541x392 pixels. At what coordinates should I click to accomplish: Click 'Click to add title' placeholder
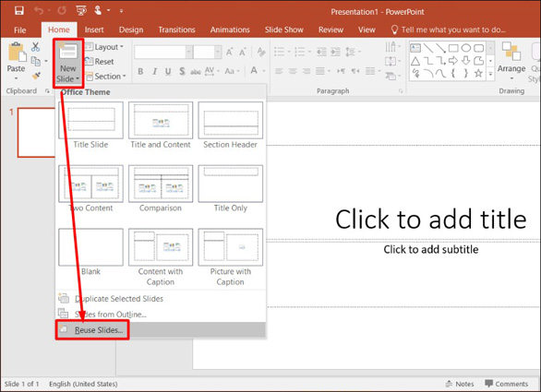[430, 220]
